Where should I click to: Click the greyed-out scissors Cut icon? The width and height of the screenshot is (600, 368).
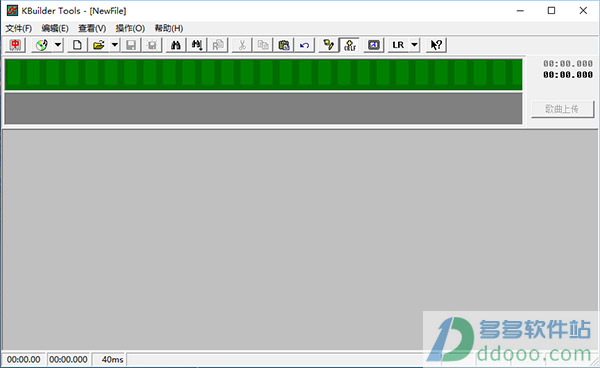tap(242, 45)
